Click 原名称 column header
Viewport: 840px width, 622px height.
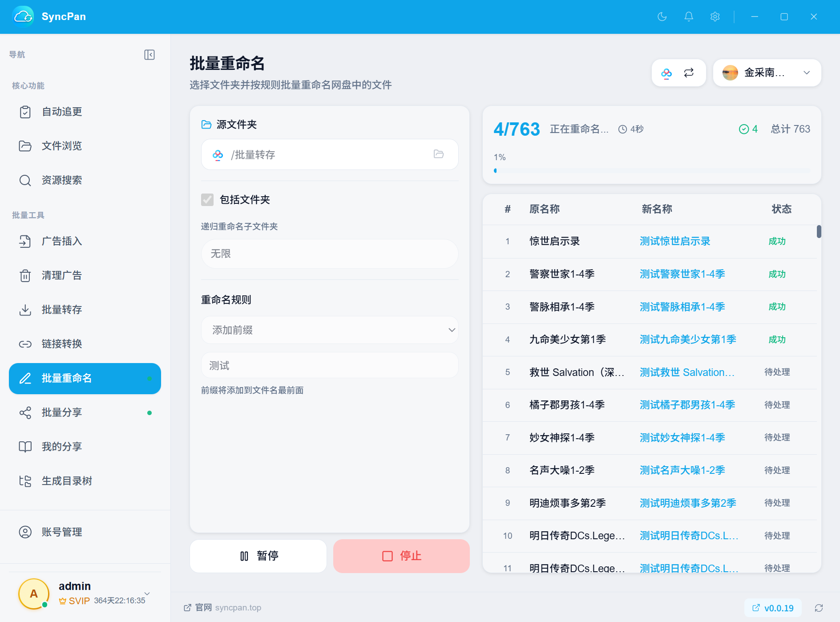(x=545, y=209)
